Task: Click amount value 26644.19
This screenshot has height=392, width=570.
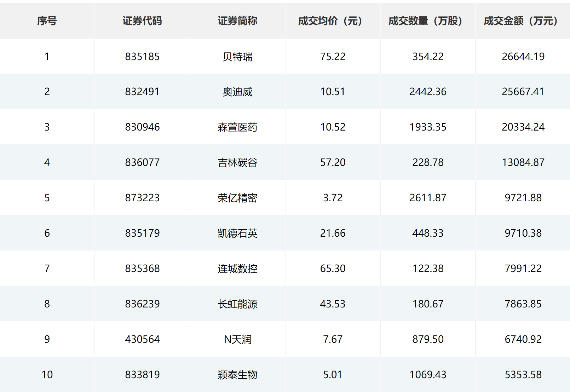Action: (523, 57)
